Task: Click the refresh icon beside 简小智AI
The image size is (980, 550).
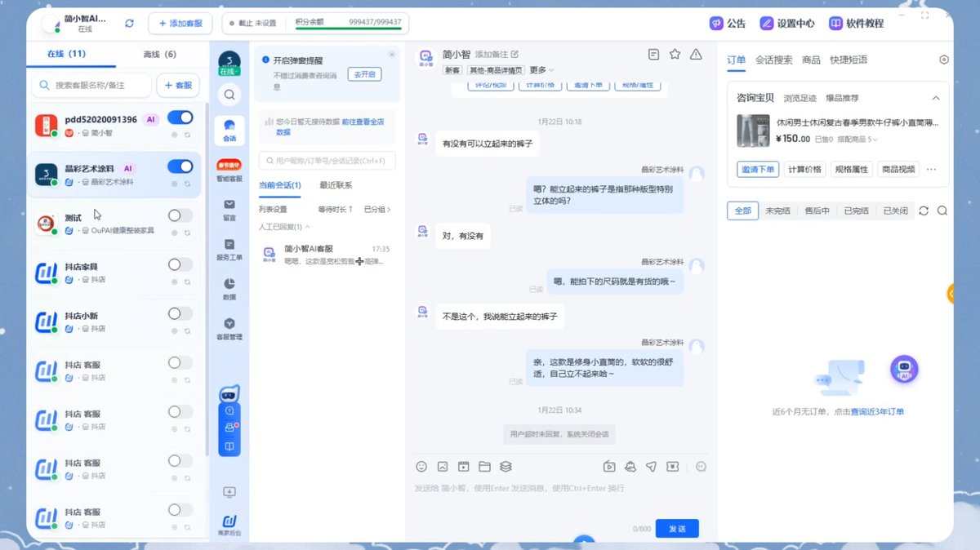Action: [x=129, y=23]
